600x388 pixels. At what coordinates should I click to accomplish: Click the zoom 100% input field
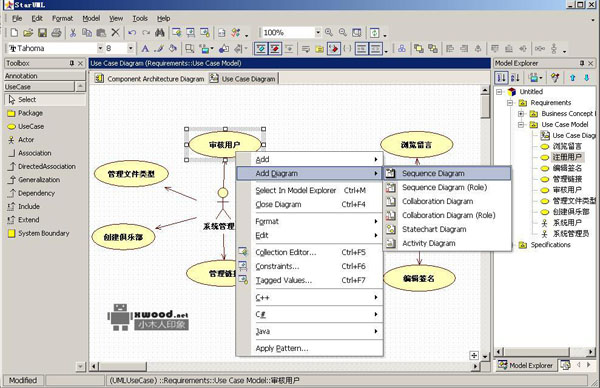(288, 33)
